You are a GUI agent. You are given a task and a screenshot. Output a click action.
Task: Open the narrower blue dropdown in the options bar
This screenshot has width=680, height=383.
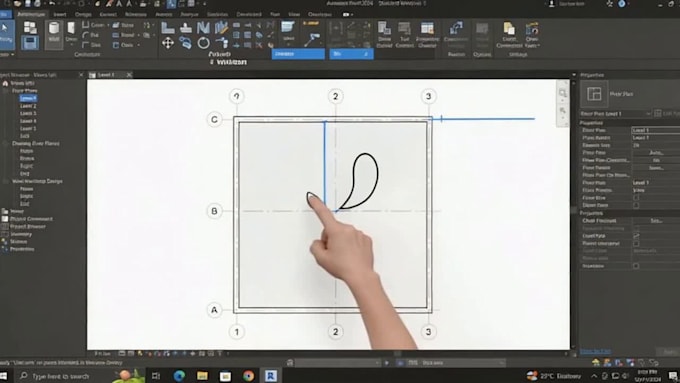click(x=352, y=54)
